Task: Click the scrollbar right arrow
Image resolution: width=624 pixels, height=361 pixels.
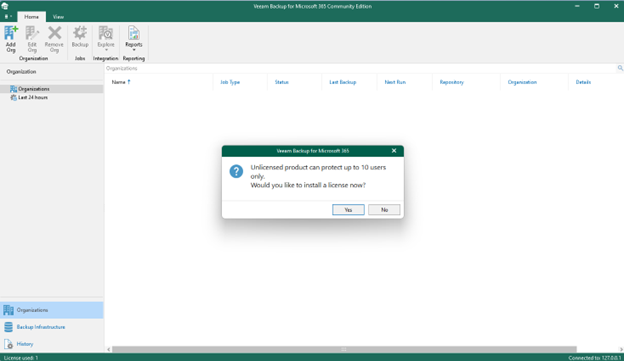Action: coord(621,349)
